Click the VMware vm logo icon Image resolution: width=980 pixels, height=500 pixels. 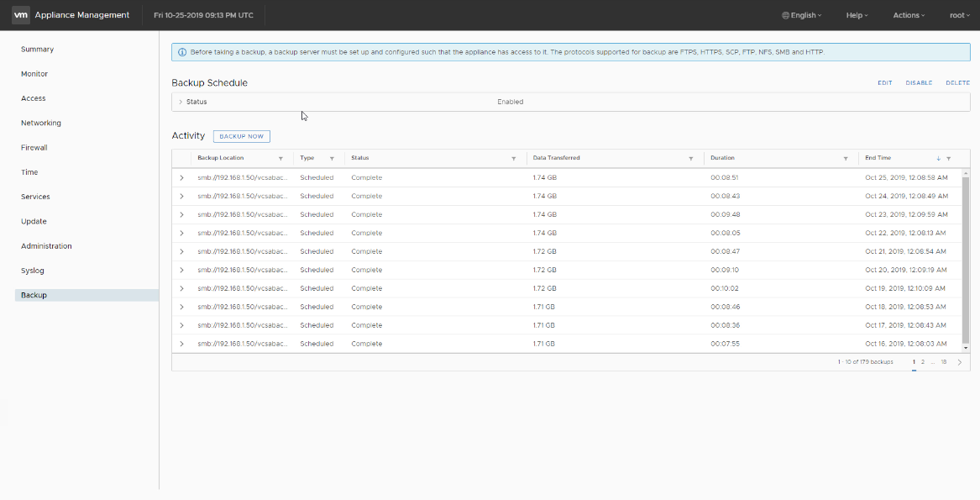pos(21,15)
